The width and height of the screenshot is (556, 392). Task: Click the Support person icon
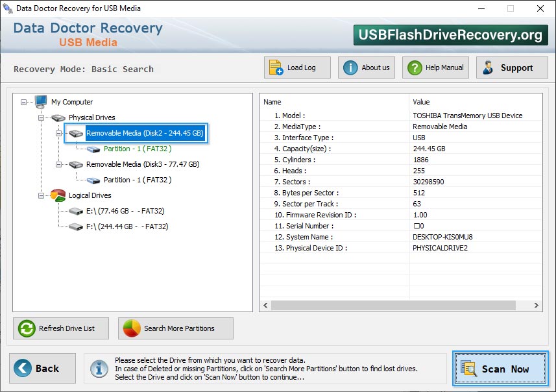489,67
